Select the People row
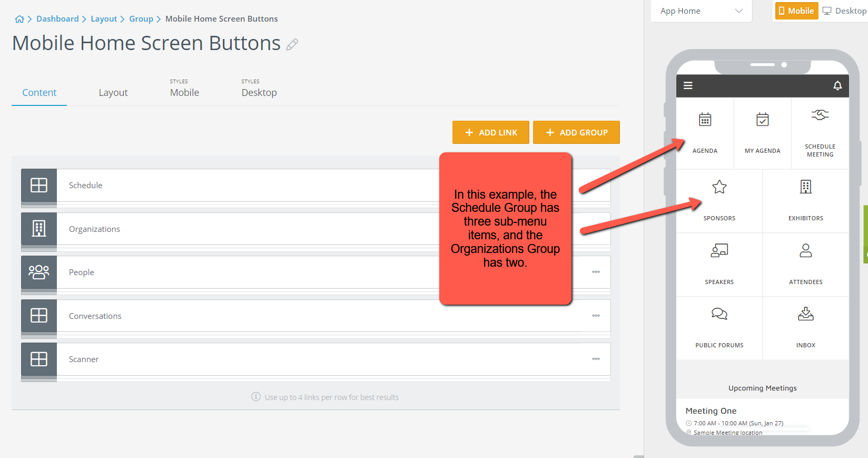This screenshot has width=868, height=458. pos(316,272)
